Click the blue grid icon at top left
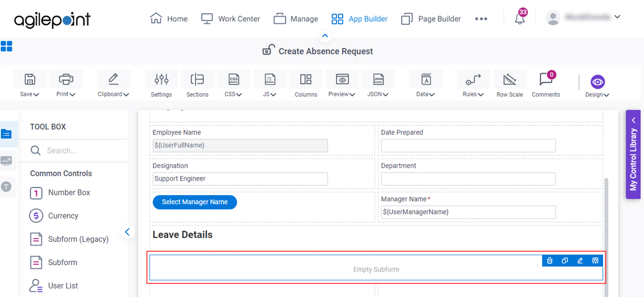 click(x=7, y=46)
